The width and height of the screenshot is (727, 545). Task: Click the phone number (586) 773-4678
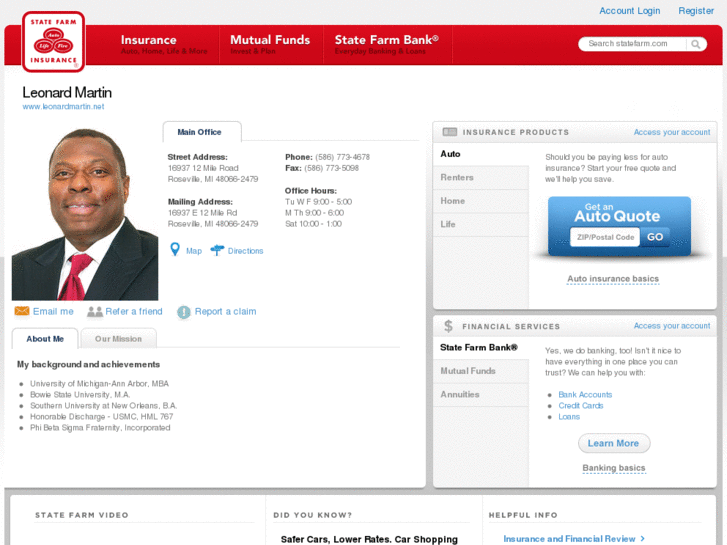(x=342, y=157)
